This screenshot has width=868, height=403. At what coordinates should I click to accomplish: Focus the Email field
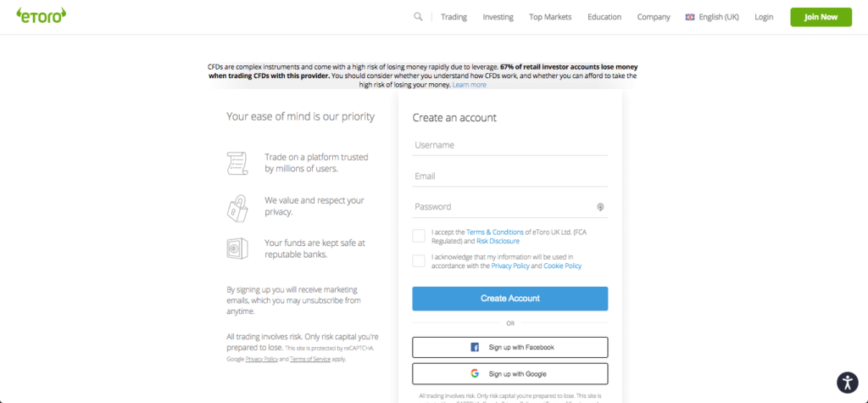tap(509, 176)
